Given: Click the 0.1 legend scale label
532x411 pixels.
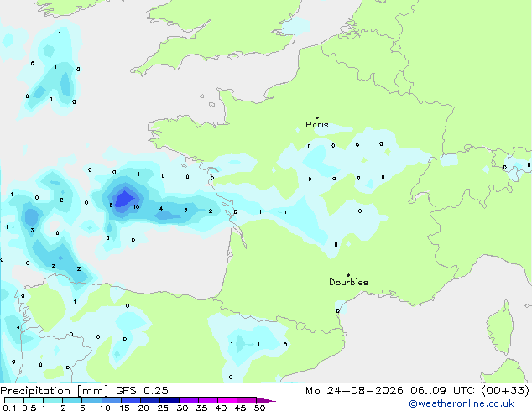Looking at the screenshot, I should 9,408.
